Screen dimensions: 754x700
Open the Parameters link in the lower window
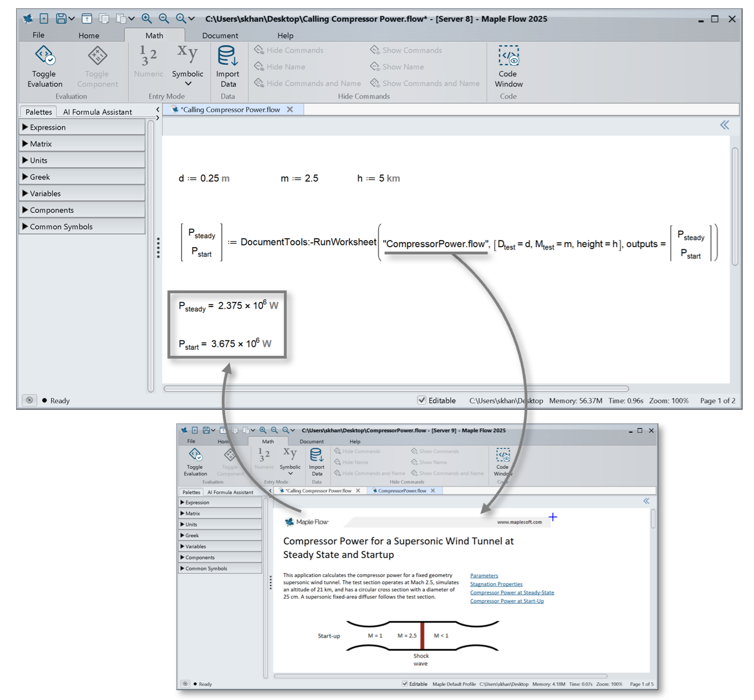click(x=484, y=576)
